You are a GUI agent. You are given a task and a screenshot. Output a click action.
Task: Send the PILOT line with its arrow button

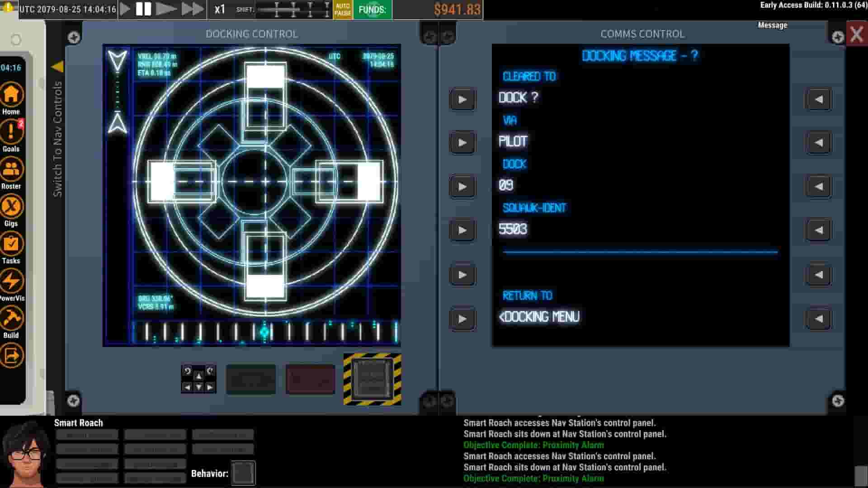tap(462, 143)
